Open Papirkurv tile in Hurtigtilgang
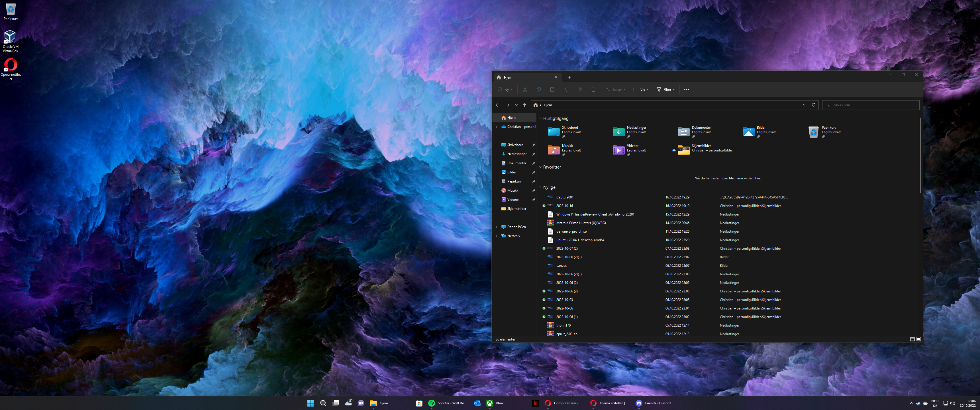This screenshot has width=980, height=410. click(825, 131)
